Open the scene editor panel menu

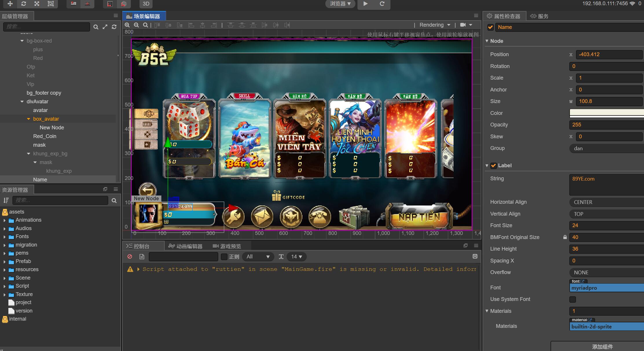pos(476,16)
